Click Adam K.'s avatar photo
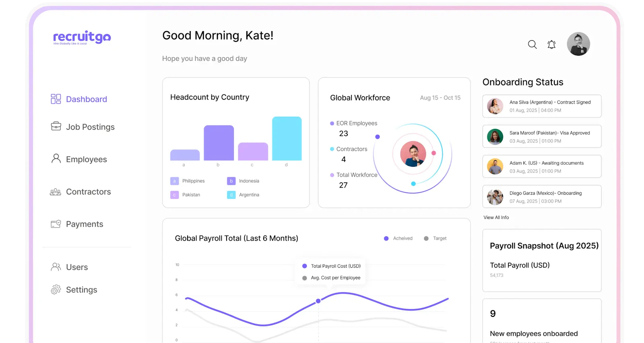 click(495, 167)
